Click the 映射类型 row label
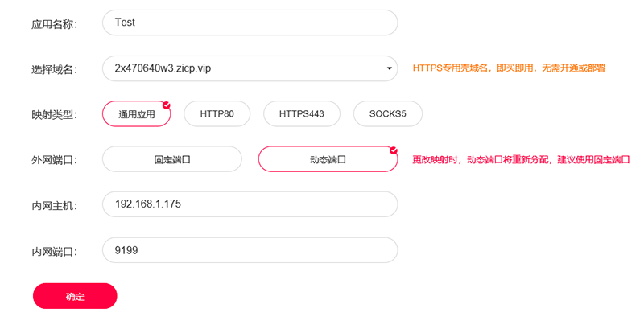The image size is (644, 325). tap(54, 115)
